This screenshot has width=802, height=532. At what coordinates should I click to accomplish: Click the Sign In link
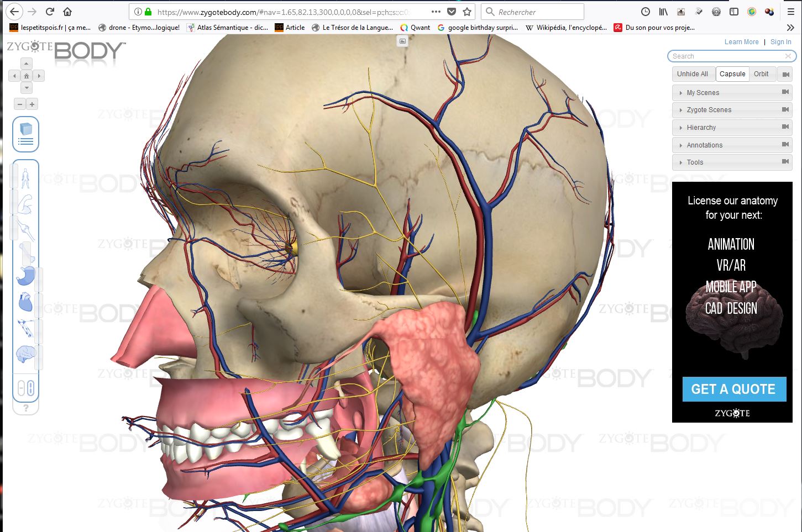click(x=780, y=42)
